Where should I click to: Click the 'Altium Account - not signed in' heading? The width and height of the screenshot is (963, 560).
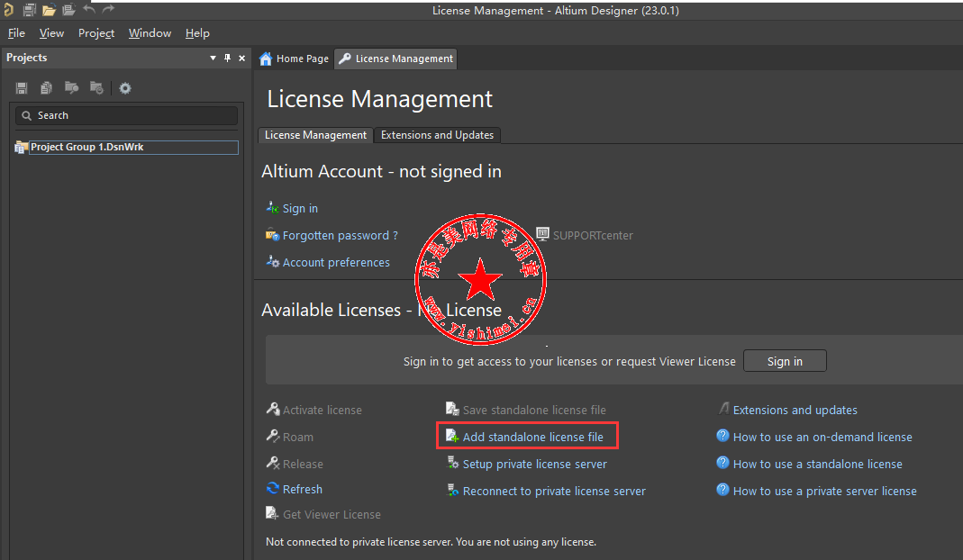tap(381, 171)
